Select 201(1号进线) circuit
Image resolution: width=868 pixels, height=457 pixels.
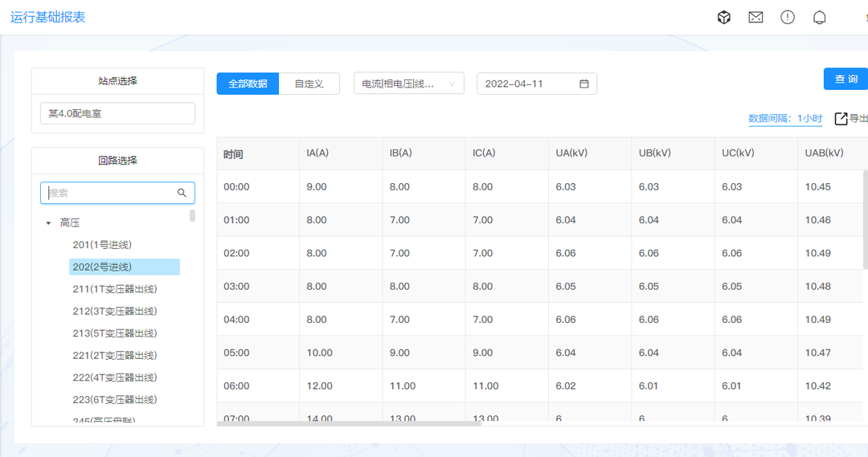102,245
